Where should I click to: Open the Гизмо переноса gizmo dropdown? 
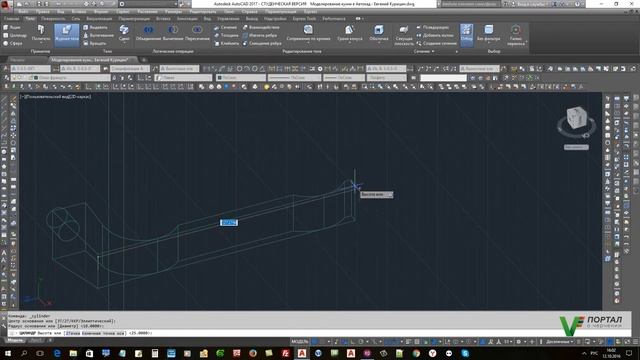pos(516,35)
